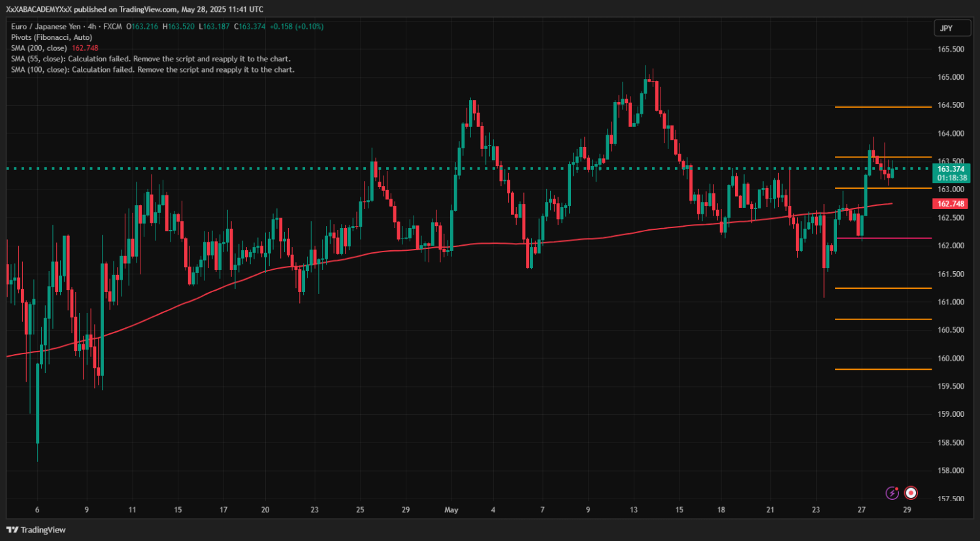The image size is (980, 541).
Task: Click the purple lightning bolt icon
Action: pyautogui.click(x=892, y=493)
